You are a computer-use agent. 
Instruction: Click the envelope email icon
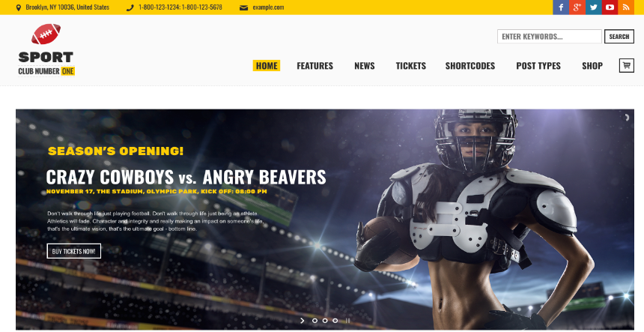coord(243,7)
